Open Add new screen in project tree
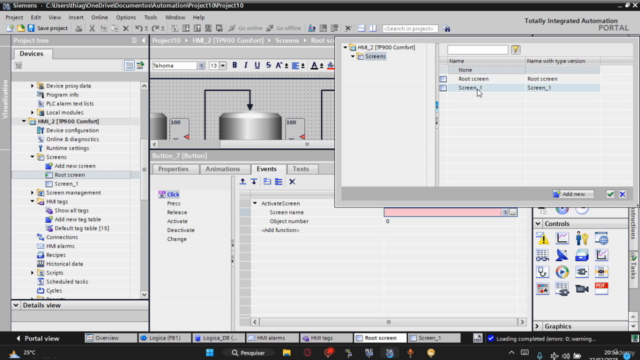 click(x=75, y=166)
